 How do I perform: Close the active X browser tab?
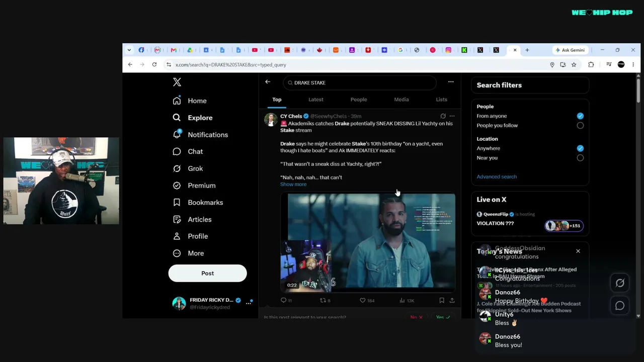pos(515,50)
